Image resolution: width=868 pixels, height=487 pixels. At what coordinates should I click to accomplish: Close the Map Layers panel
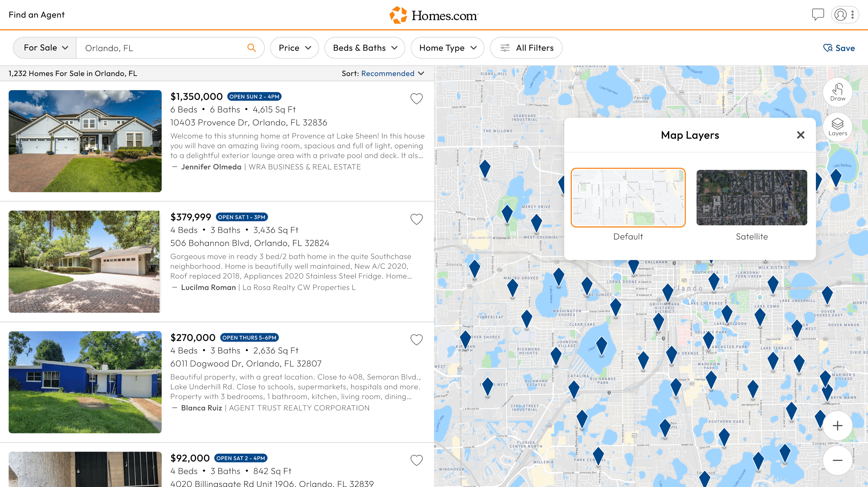tap(801, 135)
